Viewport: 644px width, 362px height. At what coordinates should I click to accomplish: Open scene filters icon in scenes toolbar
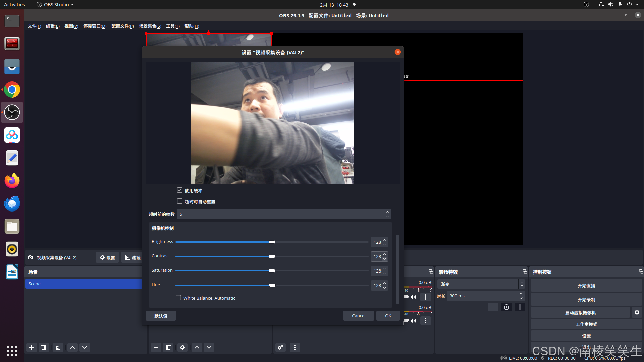[58, 347]
